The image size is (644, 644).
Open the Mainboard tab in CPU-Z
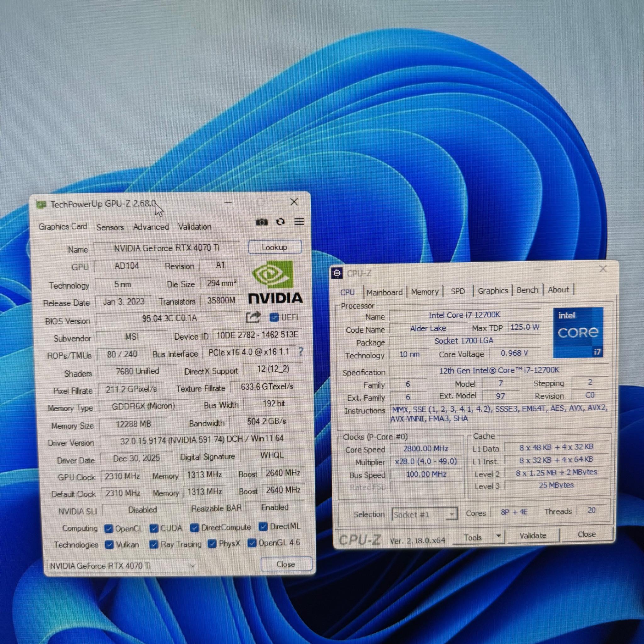384,292
